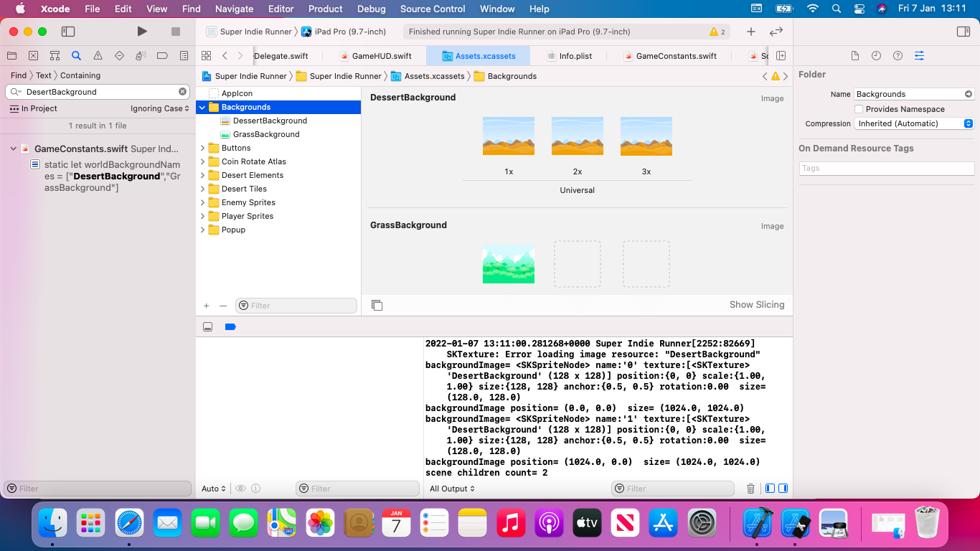Open the Product menu
The image size is (980, 551).
click(x=325, y=9)
